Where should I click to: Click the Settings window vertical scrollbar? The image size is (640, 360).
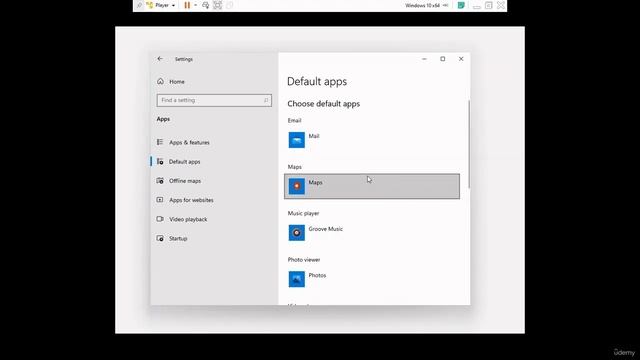point(469,144)
